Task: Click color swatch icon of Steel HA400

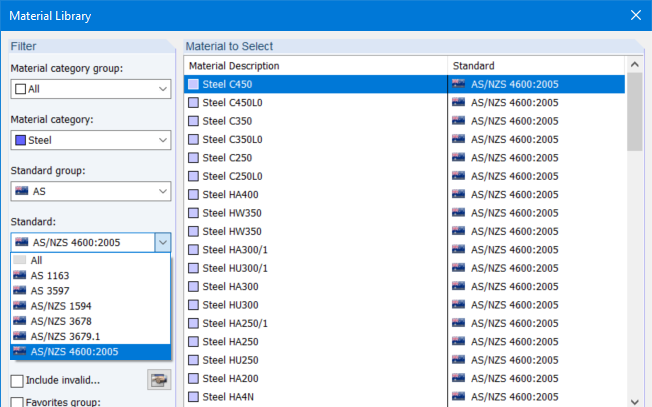Action: pos(193,195)
